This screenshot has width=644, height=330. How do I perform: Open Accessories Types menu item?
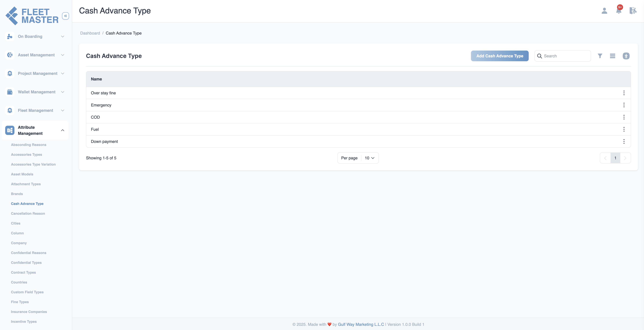(27, 155)
